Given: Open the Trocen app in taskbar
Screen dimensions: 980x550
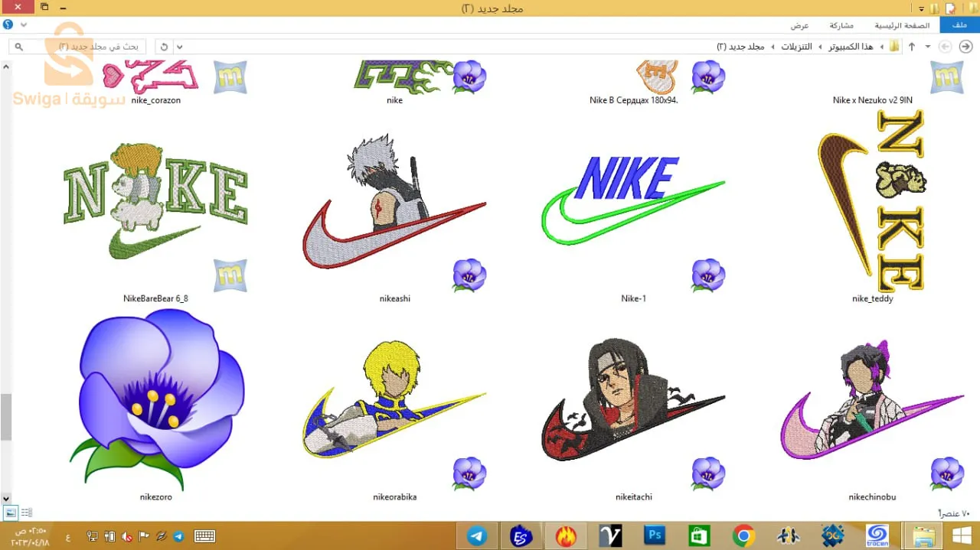Looking at the screenshot, I should click(877, 536).
